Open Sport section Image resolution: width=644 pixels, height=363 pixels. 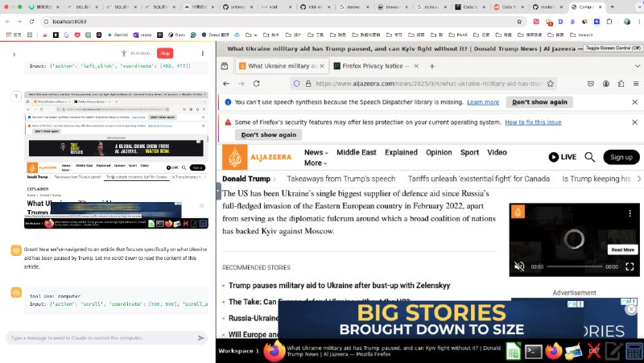tap(469, 152)
